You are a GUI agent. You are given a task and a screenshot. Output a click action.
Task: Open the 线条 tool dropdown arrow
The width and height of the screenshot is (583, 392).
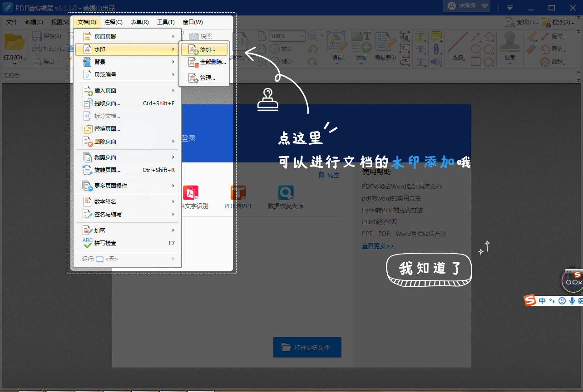[464, 59]
